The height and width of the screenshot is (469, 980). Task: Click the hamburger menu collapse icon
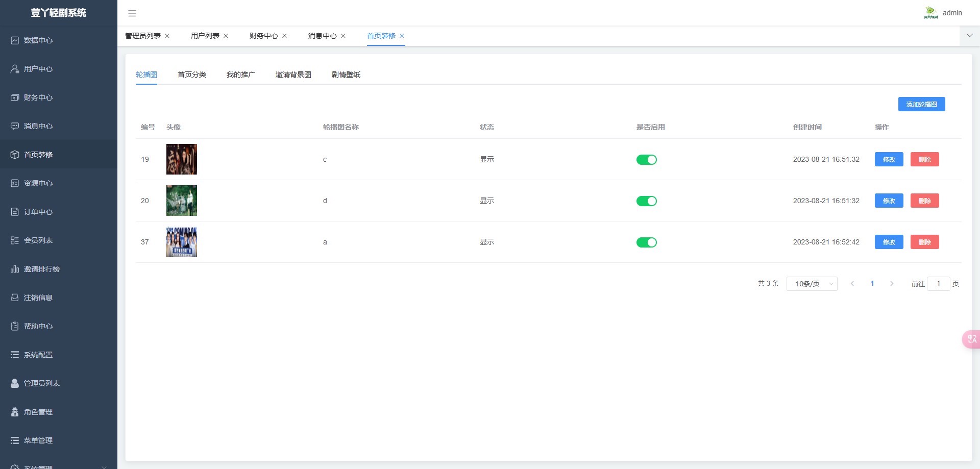132,13
